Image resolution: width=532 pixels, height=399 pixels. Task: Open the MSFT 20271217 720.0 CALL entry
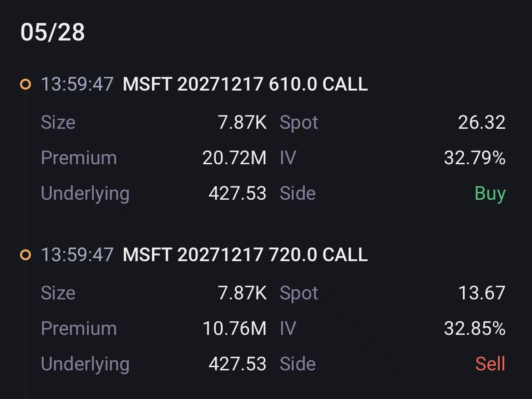point(245,254)
